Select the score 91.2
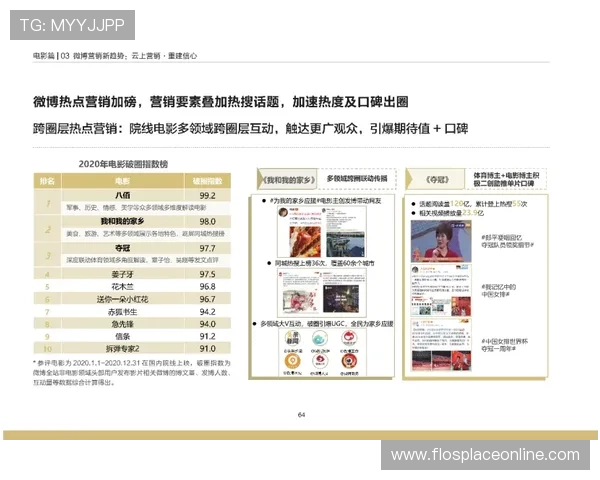Screen dimensions: 600x480 (207, 336)
